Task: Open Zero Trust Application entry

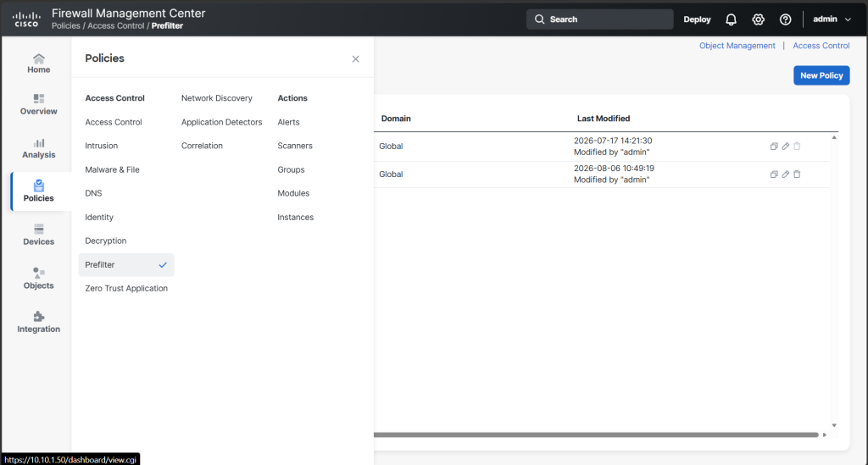Action: coord(126,289)
